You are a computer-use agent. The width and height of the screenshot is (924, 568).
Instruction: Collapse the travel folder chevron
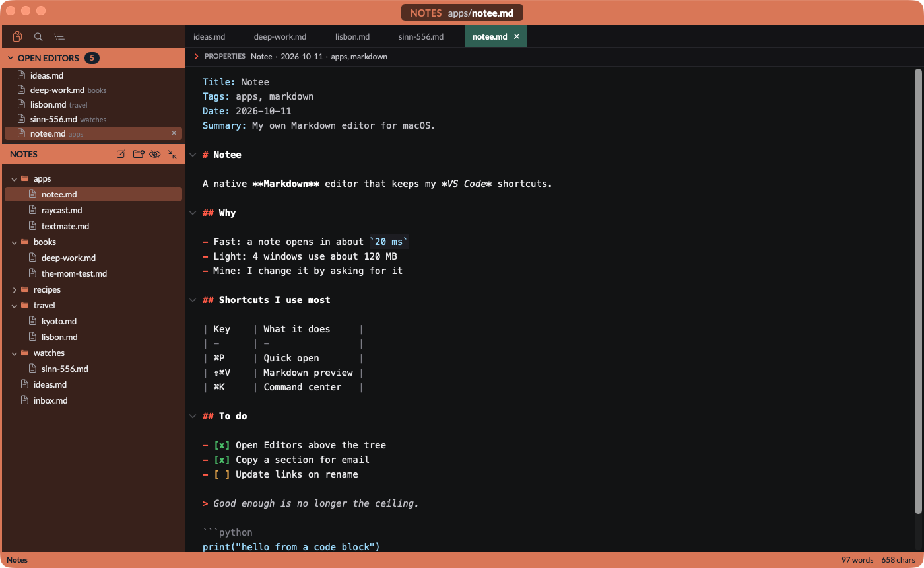pyautogui.click(x=15, y=305)
